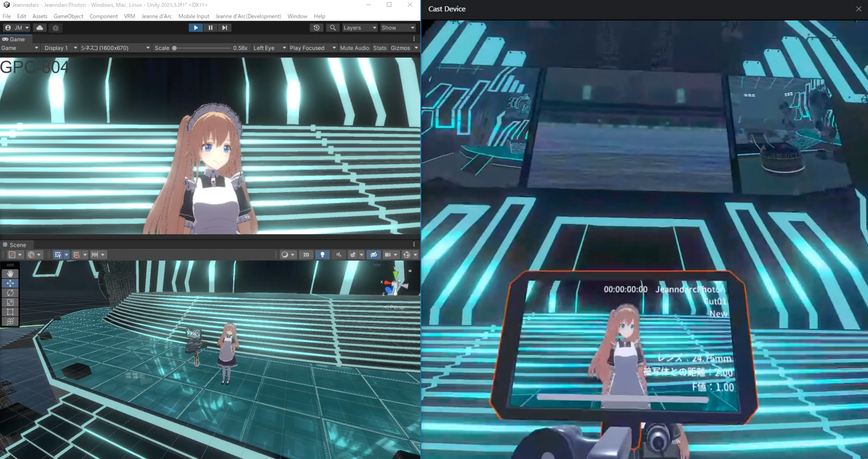Open the undo history icon

pos(317,28)
